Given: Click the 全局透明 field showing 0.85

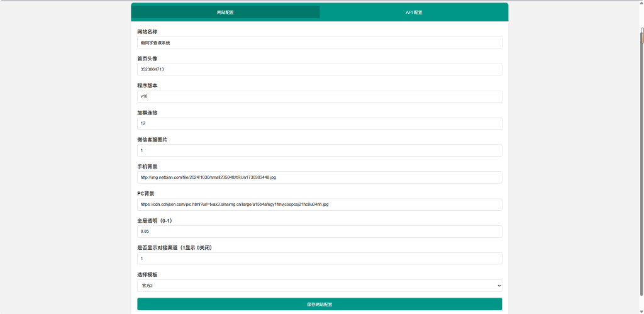Looking at the screenshot, I should [x=319, y=232].
